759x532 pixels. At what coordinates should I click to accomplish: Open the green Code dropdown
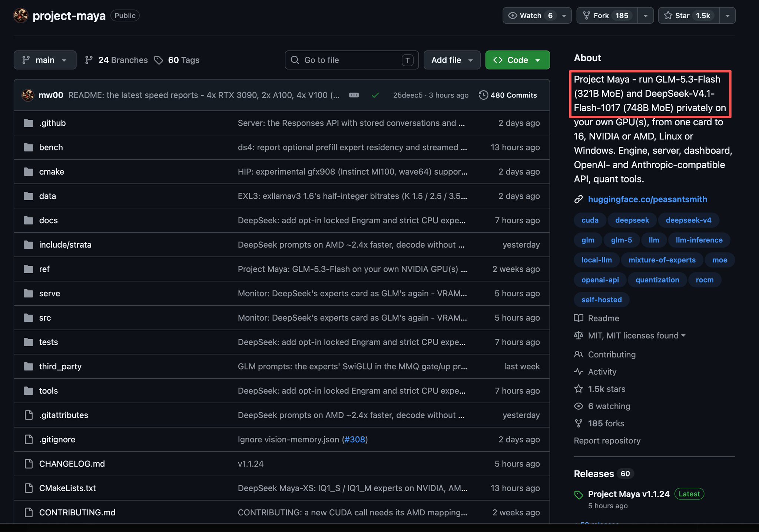[x=517, y=60]
